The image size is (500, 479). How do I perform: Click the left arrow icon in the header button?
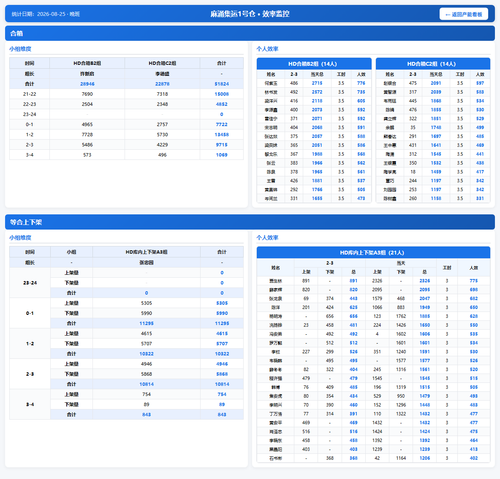[x=448, y=15]
